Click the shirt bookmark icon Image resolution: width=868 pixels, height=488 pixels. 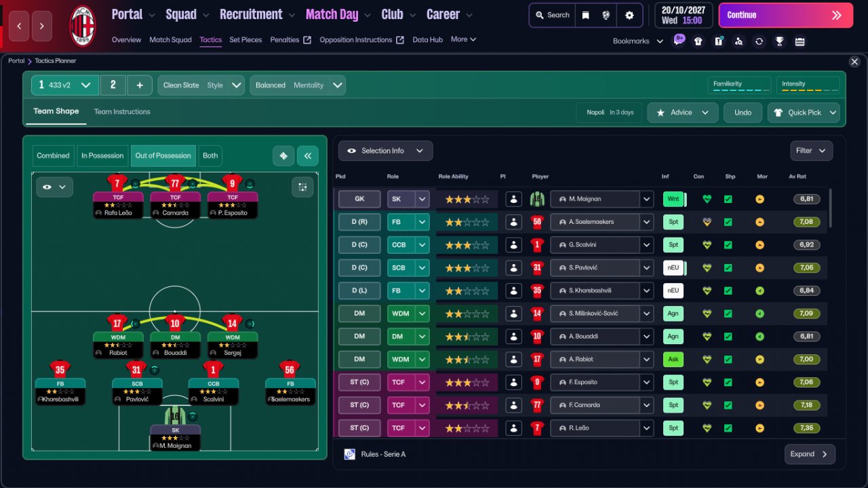pyautogui.click(x=698, y=41)
